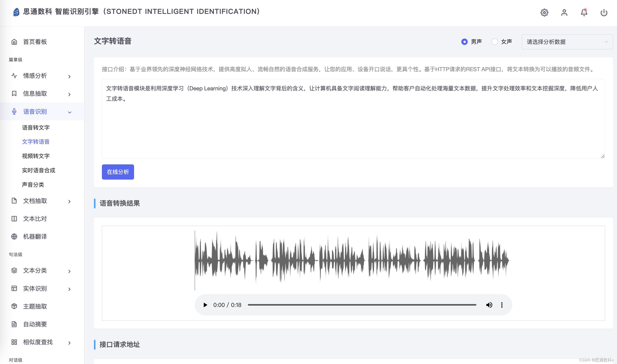Open the 请选择分析数据 dropdown
This screenshot has height=364, width=617.
coord(567,42)
